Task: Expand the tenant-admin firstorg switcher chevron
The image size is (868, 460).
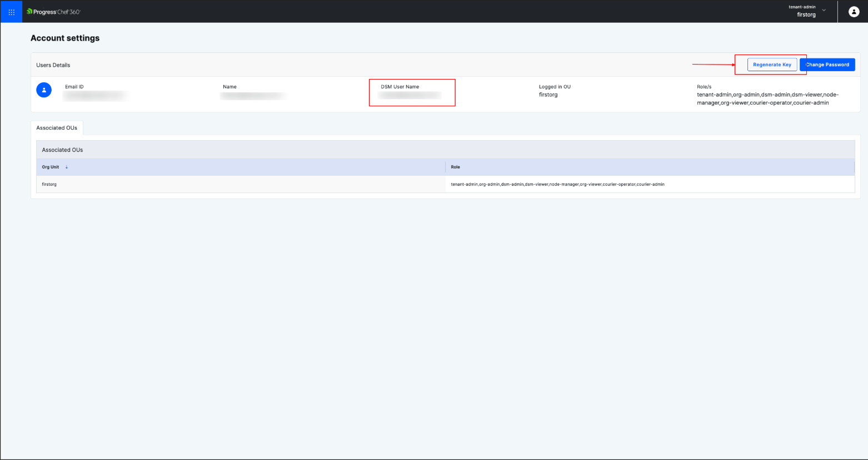Action: pos(824,10)
